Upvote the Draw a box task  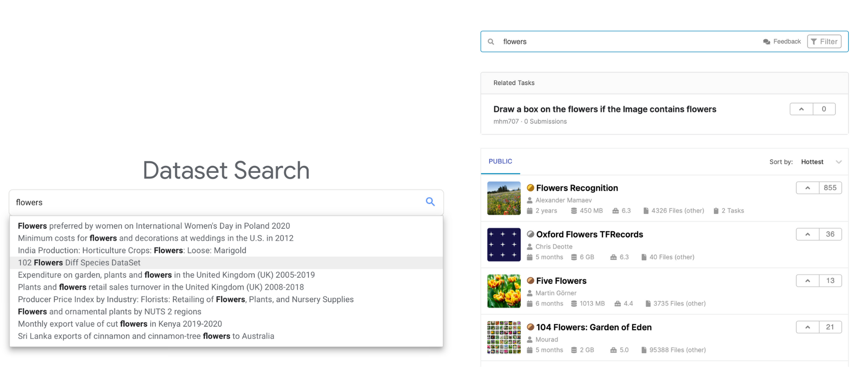pos(801,109)
